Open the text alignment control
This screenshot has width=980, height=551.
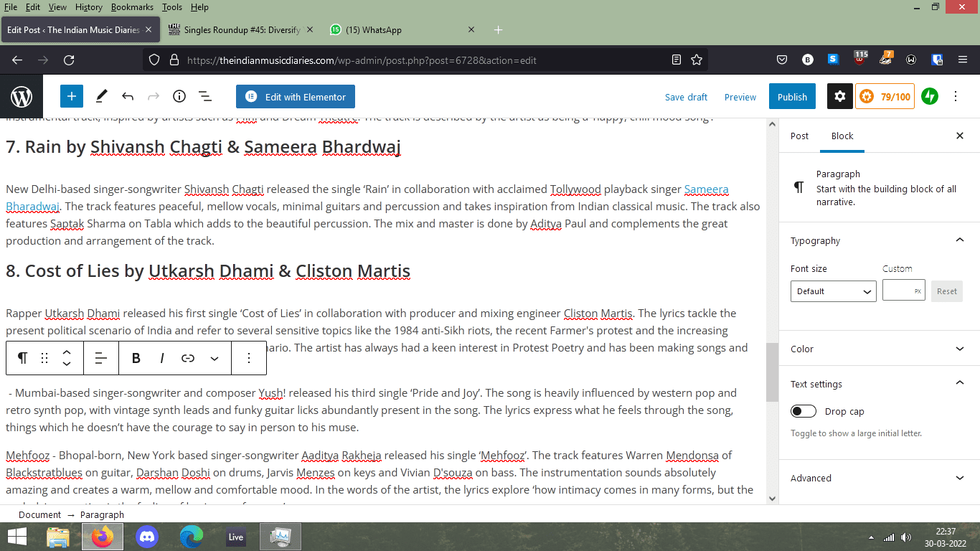101,358
